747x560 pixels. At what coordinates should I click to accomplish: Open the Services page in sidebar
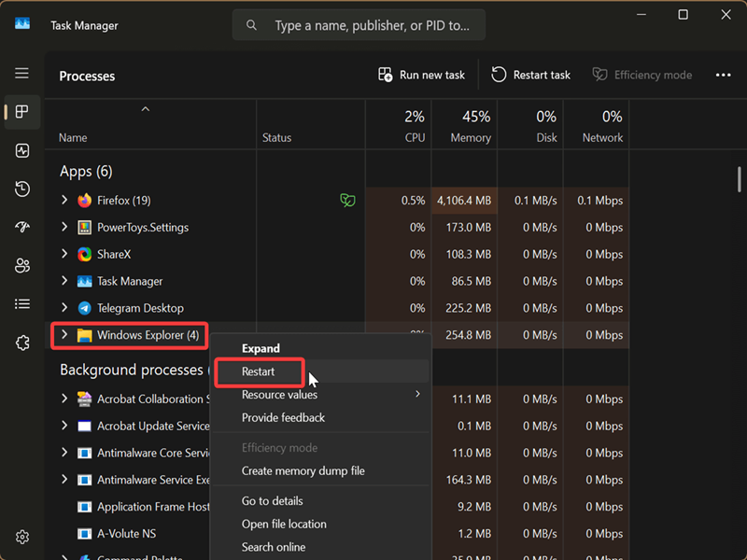(22, 343)
